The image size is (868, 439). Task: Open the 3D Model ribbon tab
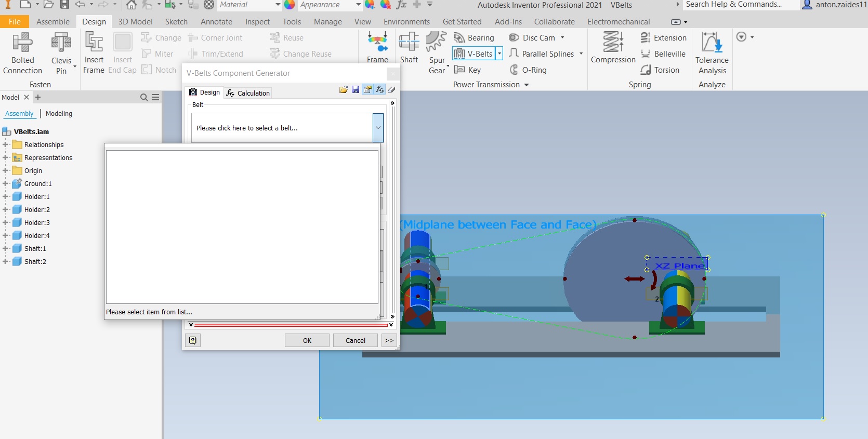[x=135, y=22]
